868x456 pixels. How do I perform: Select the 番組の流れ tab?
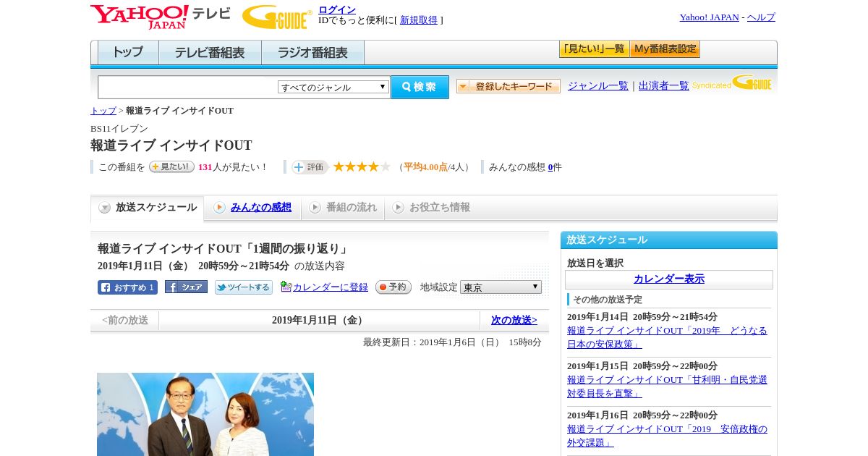pos(343,208)
